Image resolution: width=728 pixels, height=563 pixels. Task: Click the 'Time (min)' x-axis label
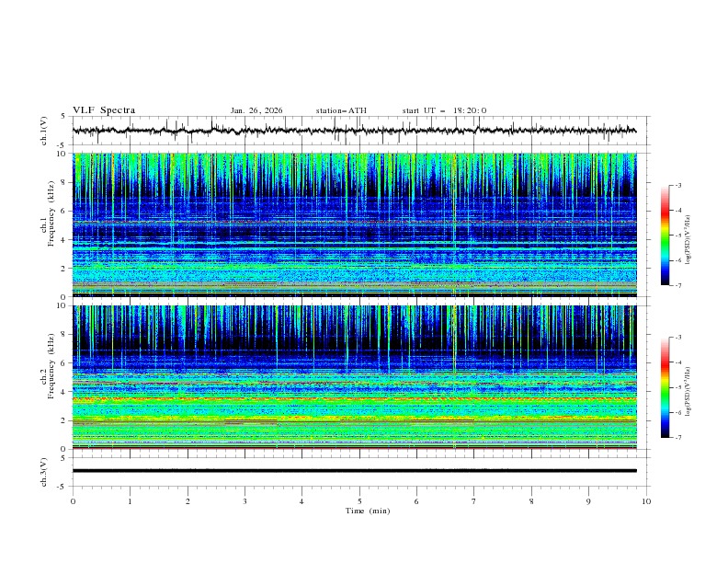coord(368,511)
